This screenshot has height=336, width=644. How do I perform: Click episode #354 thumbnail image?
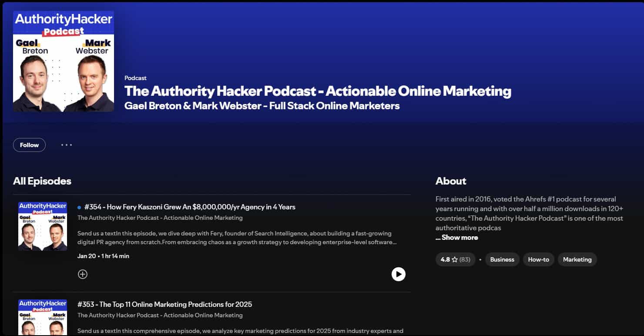point(43,226)
